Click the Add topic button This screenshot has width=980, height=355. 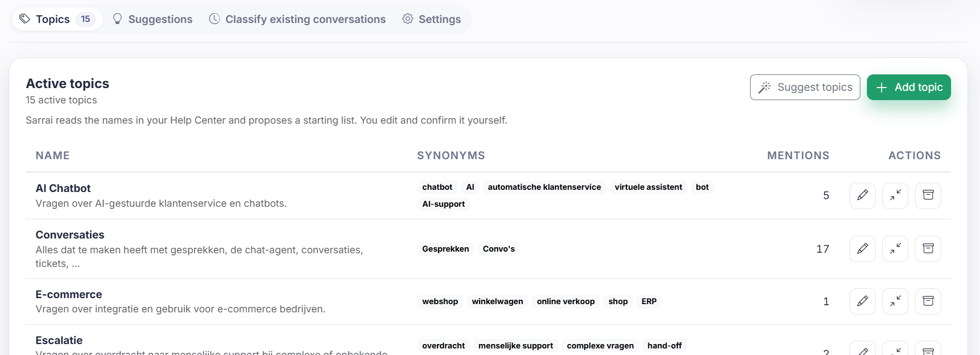coord(909,87)
